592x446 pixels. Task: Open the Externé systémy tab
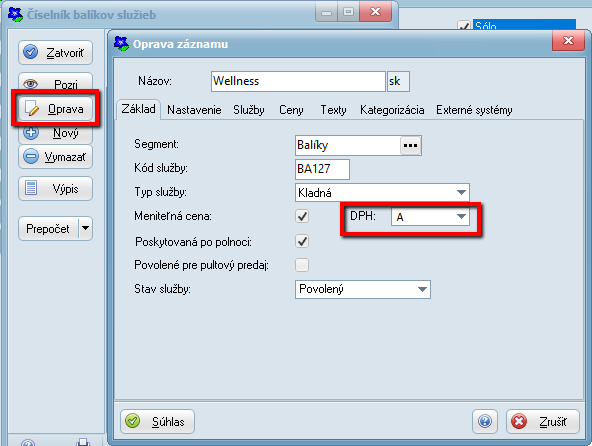pos(474,110)
